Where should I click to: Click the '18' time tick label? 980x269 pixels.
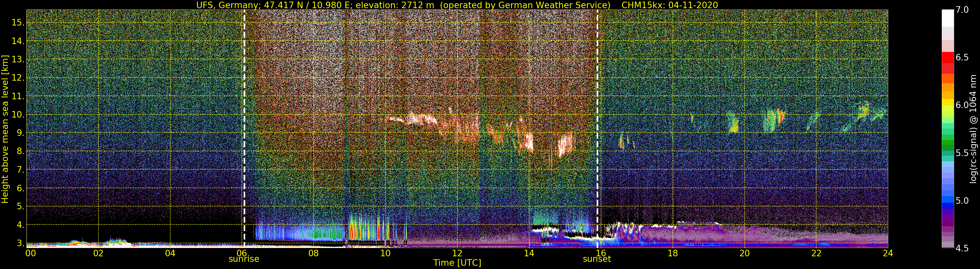point(672,253)
